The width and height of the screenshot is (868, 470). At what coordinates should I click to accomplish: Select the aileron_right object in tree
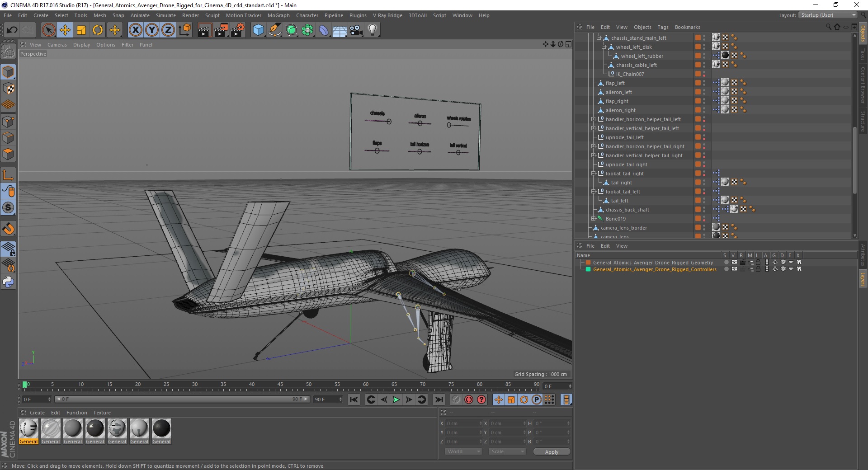tap(620, 110)
